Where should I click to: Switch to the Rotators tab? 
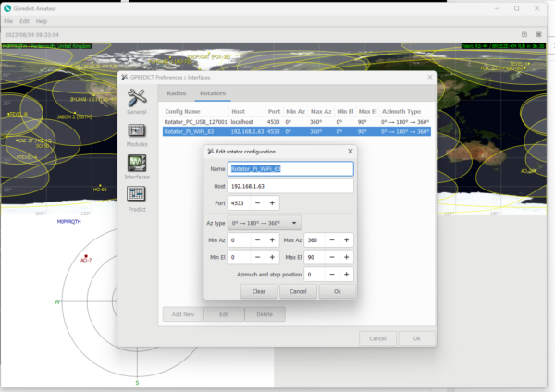[x=213, y=93]
